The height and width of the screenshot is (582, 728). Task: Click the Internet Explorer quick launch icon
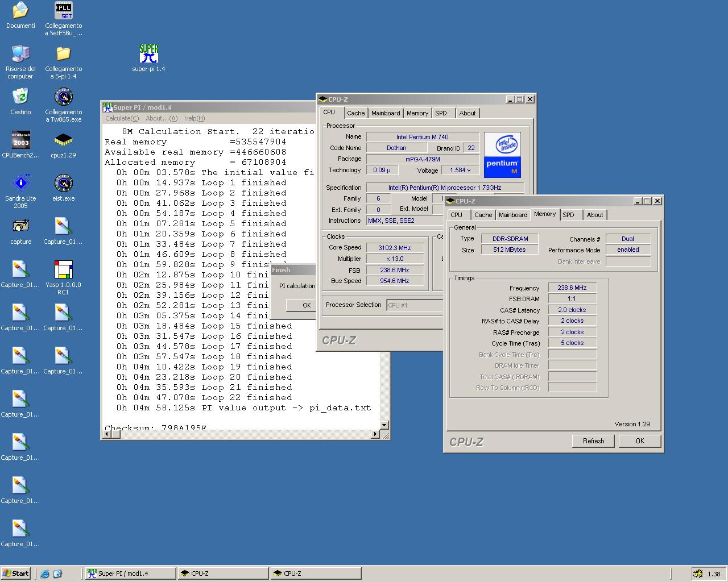point(45,573)
